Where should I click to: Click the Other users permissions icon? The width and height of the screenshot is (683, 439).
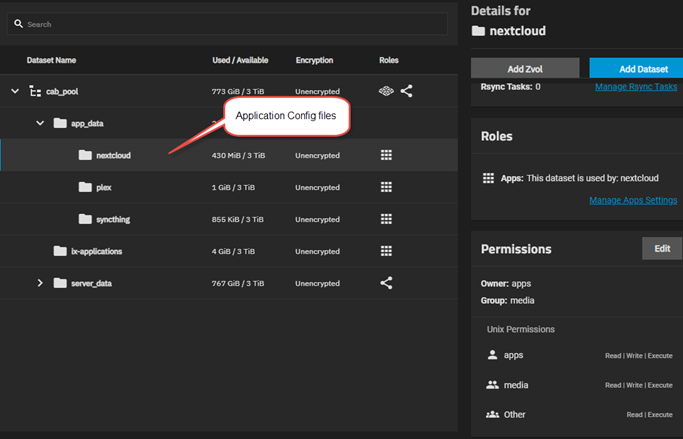pos(493,415)
